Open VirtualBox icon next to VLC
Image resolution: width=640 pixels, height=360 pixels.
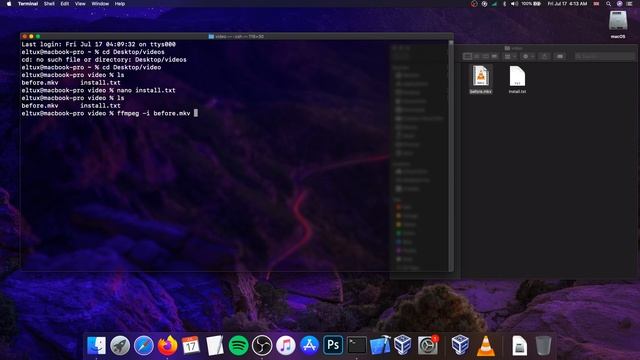coord(460,345)
